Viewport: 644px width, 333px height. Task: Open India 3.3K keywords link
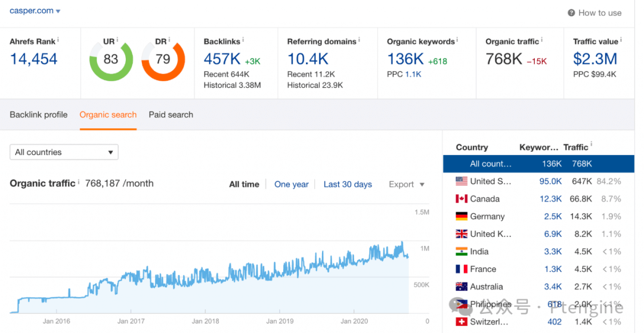(553, 252)
